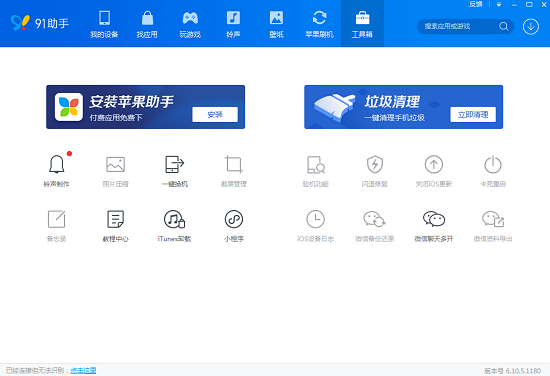Open the iTunes卸载 uninstall tool
Image resolution: width=550 pixels, height=376 pixels.
174,219
